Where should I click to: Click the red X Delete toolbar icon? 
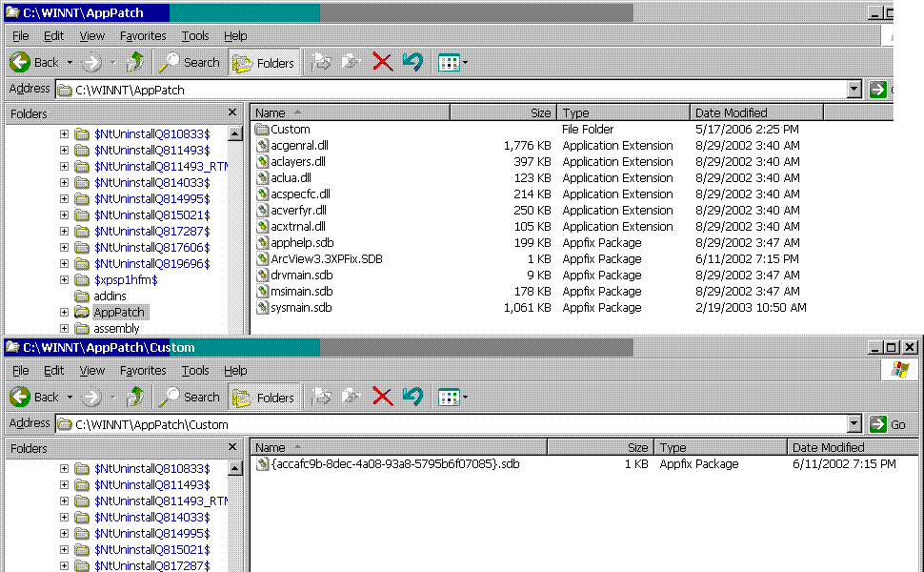pos(382,61)
